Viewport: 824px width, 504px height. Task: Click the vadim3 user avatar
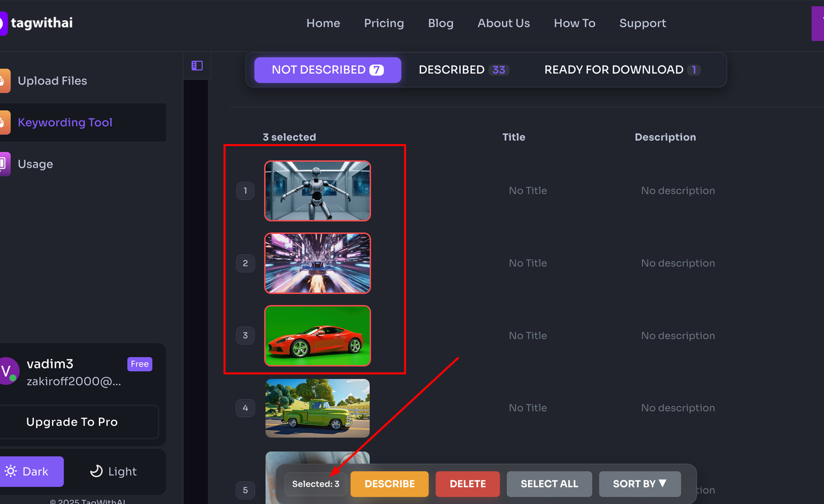tap(8, 371)
